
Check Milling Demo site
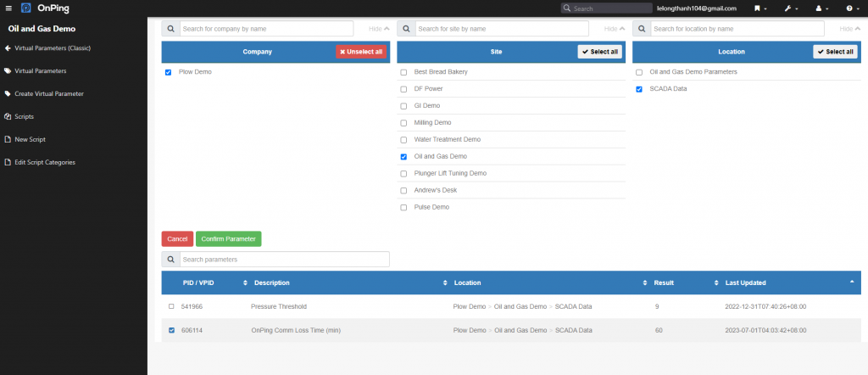click(403, 123)
